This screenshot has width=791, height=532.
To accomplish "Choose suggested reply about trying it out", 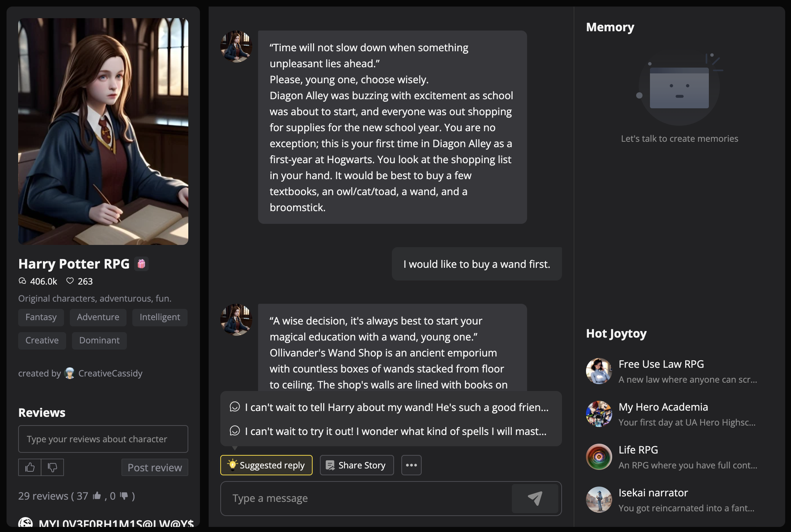I will point(391,431).
